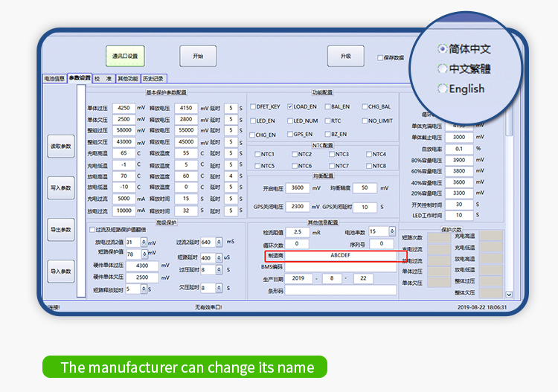Click the 检流阻值 2.5 mR field
The image size is (558, 392).
tap(298, 232)
